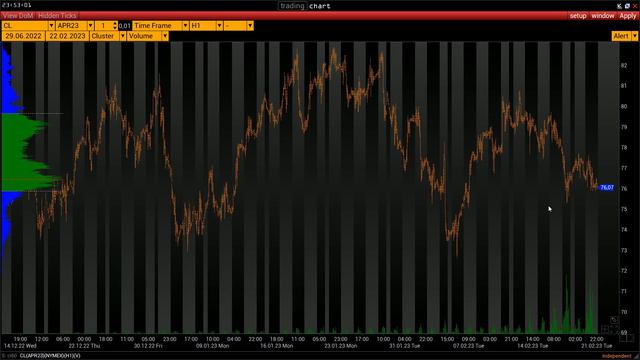Expand the Time Frame dropdown arrow

(185, 25)
